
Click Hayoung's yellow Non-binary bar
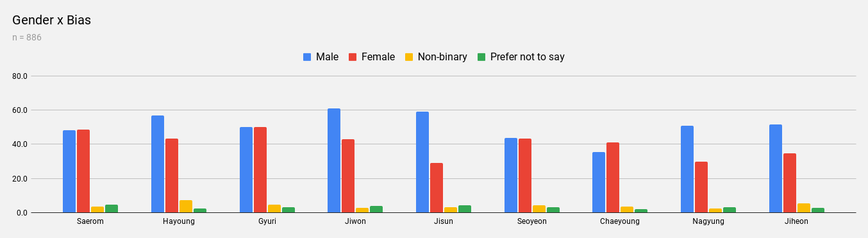click(x=186, y=206)
